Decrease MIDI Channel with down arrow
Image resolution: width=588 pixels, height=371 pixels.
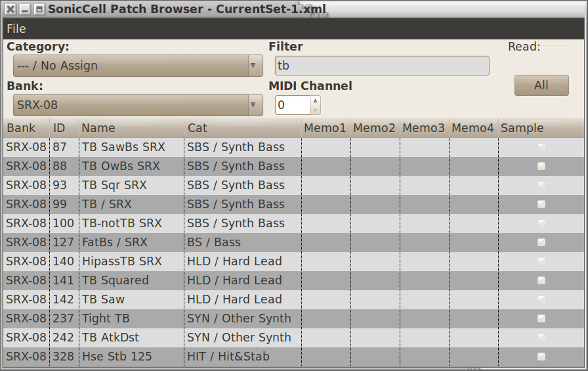coord(316,110)
